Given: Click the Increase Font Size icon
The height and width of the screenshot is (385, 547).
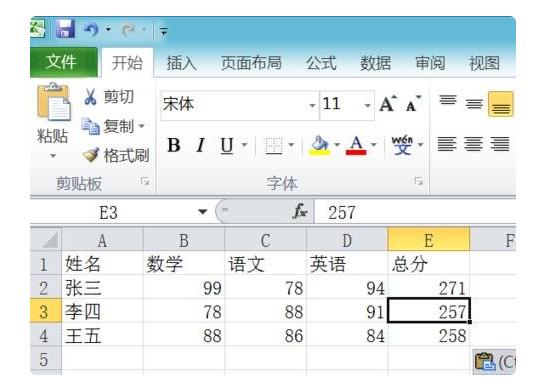Looking at the screenshot, I should tap(388, 104).
